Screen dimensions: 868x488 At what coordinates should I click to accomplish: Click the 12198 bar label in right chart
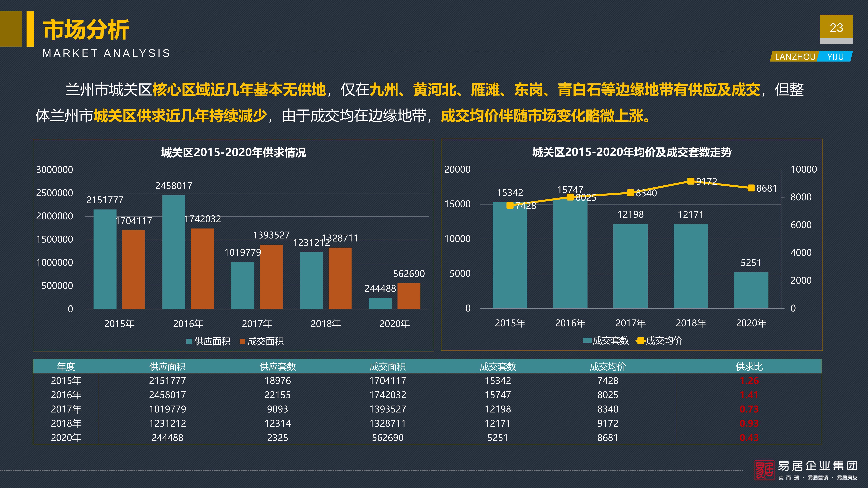point(630,215)
